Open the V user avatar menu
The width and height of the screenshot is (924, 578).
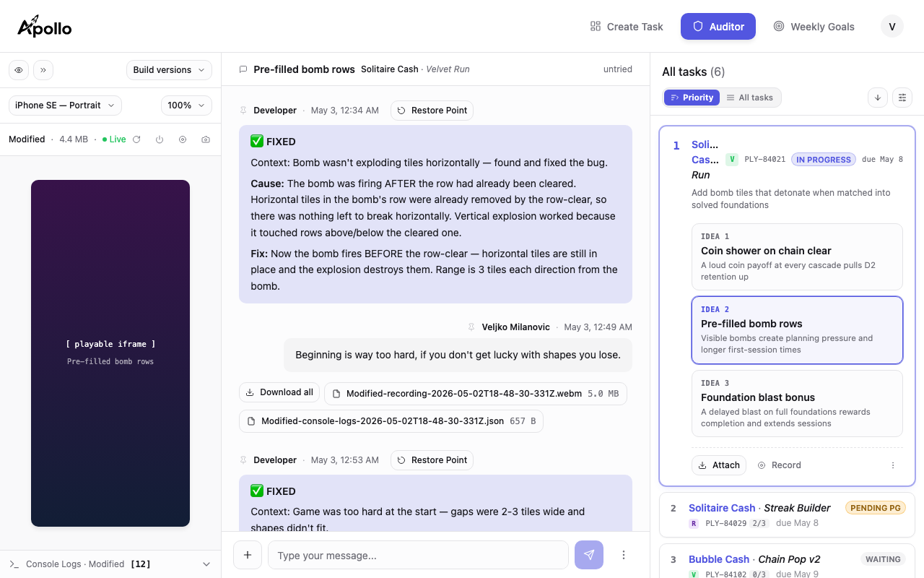coord(892,27)
